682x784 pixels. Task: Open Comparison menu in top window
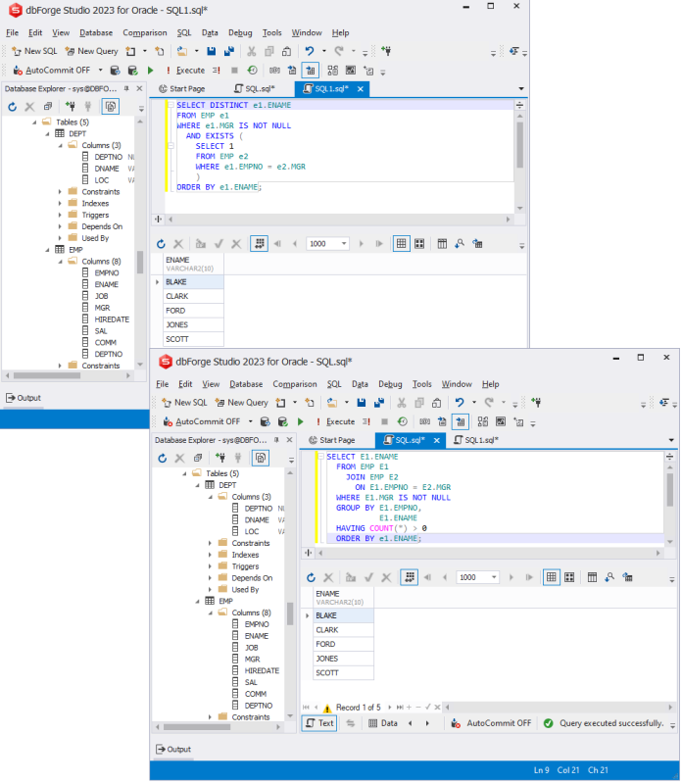(145, 32)
